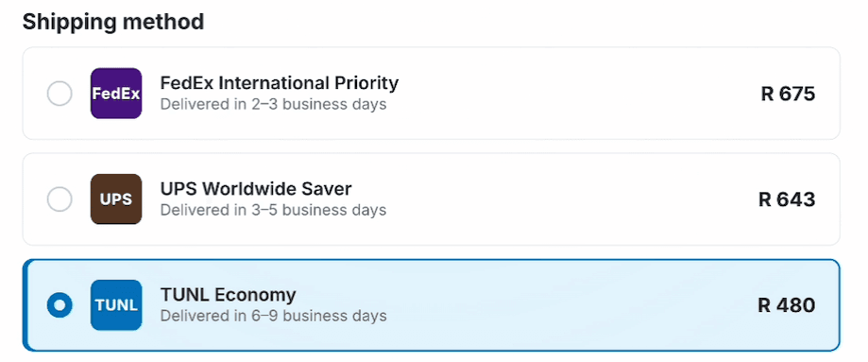
Task: Click 'Delivered in 2–3 business days' text
Action: click(x=273, y=104)
